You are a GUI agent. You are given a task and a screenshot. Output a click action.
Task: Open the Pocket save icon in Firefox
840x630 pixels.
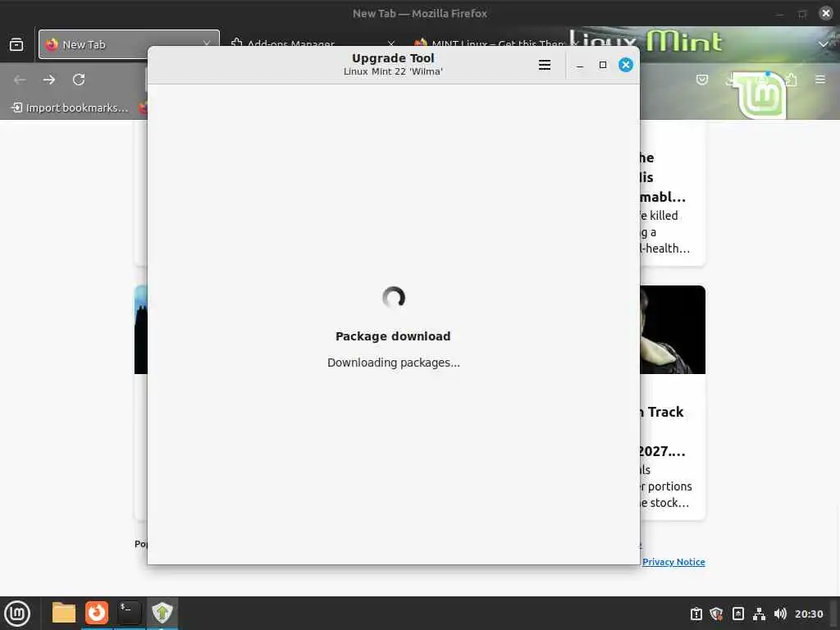tap(702, 80)
